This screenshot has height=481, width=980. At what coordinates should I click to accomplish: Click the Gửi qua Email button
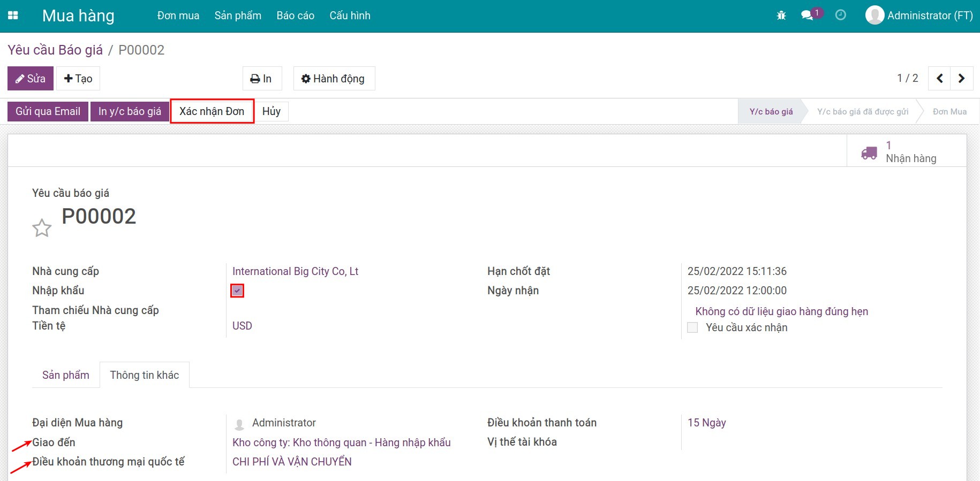click(x=48, y=111)
